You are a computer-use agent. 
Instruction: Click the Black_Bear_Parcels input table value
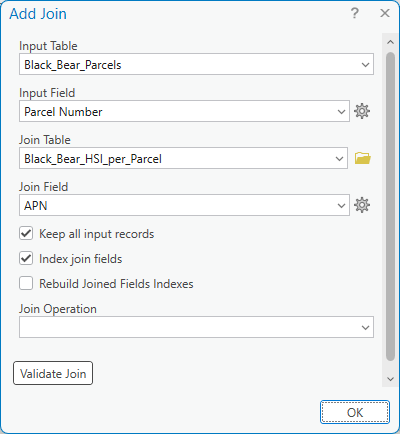[73, 65]
